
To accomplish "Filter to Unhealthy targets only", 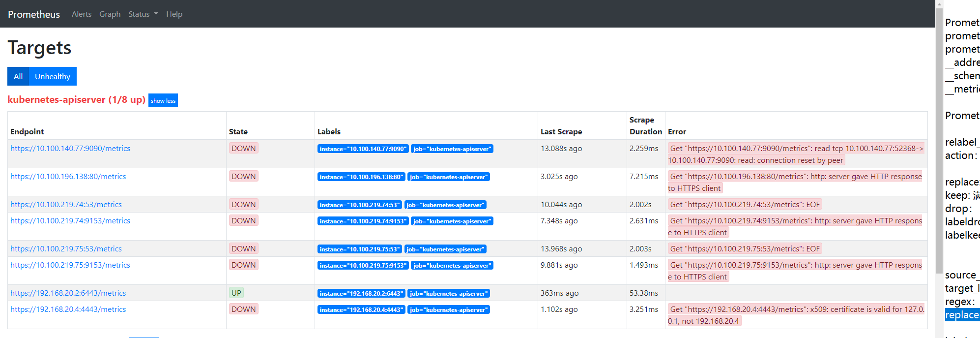I will (x=53, y=76).
